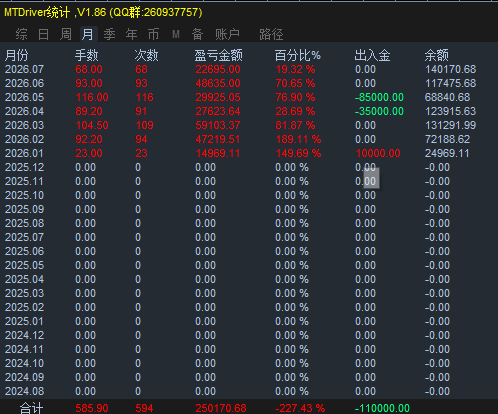The image size is (498, 414).
Task: Click deposit amount 10000.00
Action: [x=378, y=153]
